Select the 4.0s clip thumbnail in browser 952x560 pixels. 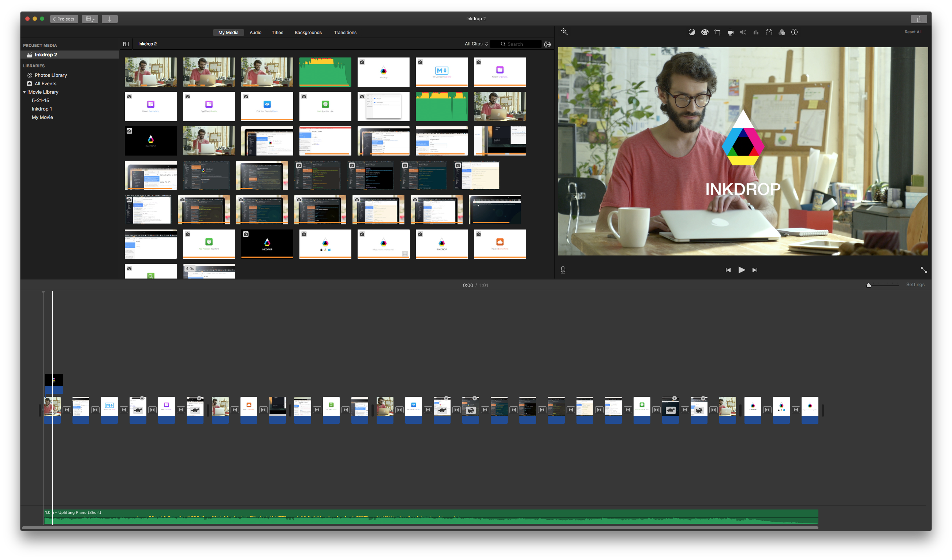(209, 271)
